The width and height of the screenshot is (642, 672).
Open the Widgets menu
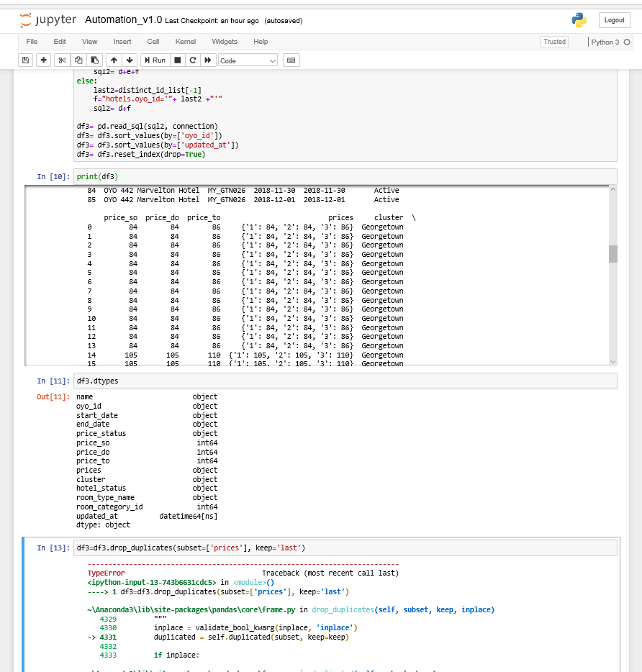point(225,42)
